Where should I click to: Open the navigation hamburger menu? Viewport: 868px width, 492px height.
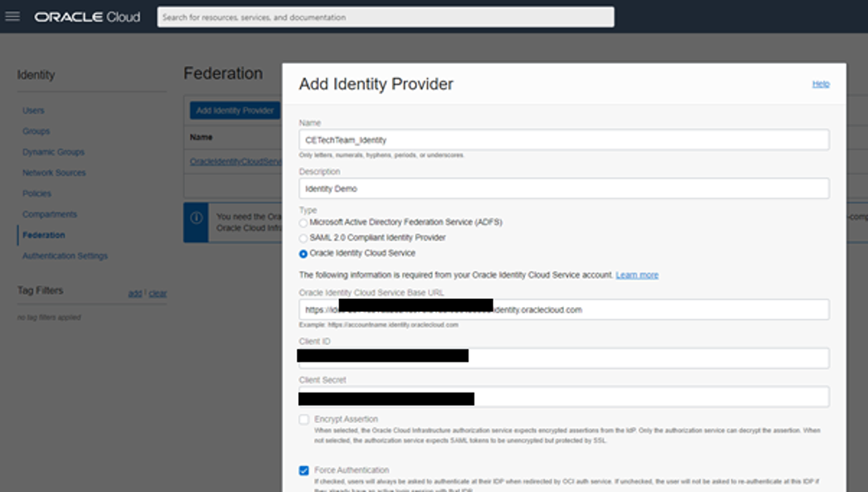(x=13, y=18)
